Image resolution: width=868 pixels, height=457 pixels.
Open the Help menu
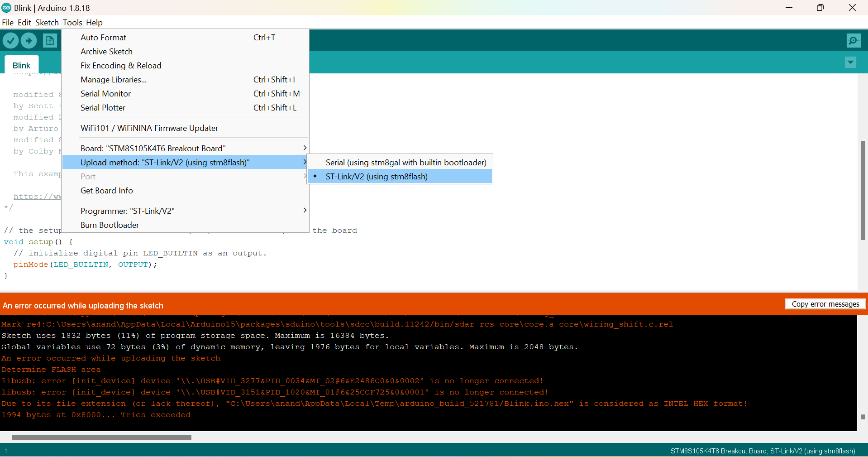[94, 23]
